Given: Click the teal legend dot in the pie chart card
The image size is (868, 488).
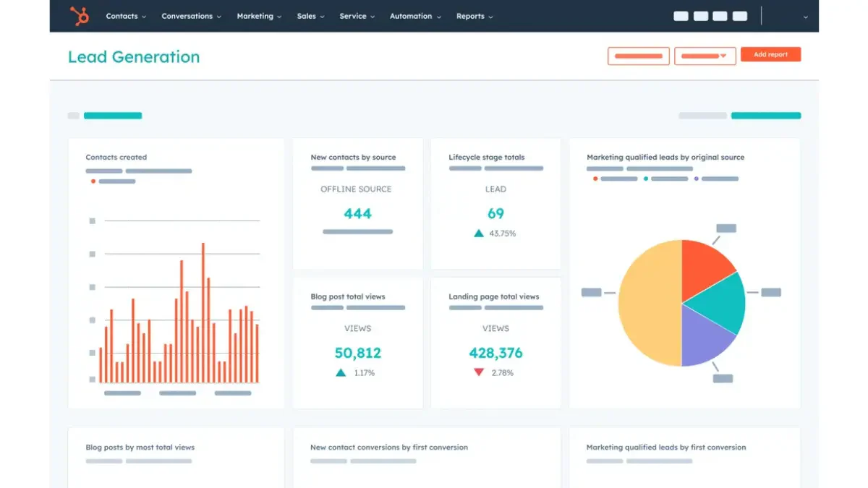Looking at the screenshot, I should pyautogui.click(x=646, y=179).
